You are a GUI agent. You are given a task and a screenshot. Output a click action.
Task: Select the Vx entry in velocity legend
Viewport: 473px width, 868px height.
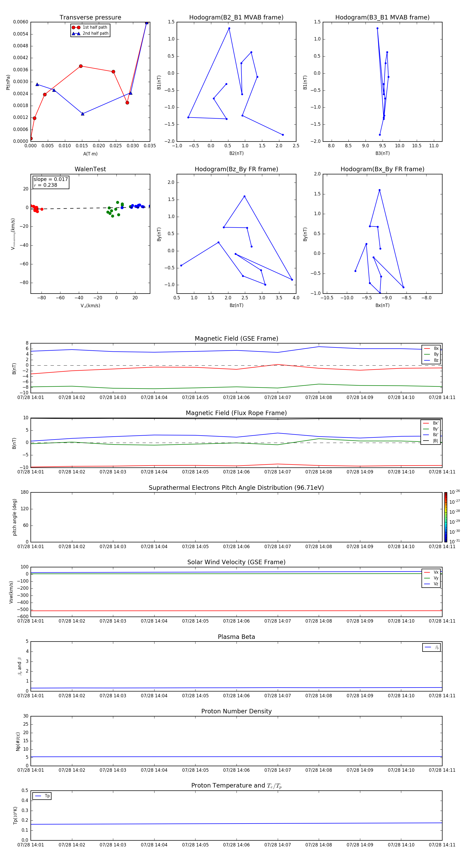coord(431,572)
